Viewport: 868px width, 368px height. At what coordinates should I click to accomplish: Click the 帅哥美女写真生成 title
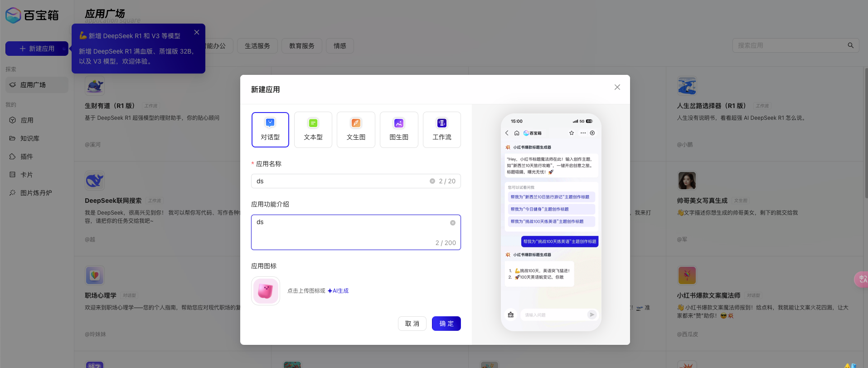click(x=702, y=201)
